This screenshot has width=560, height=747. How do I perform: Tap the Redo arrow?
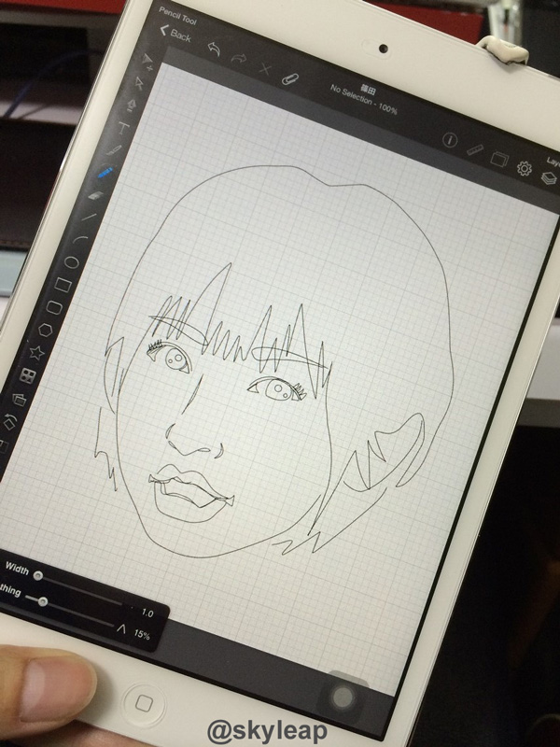[x=239, y=59]
